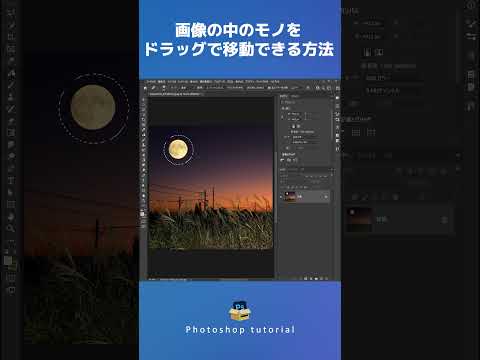Click the Home icon in Photoshop options bar
Screen dimensions: 480x360
(145, 88)
